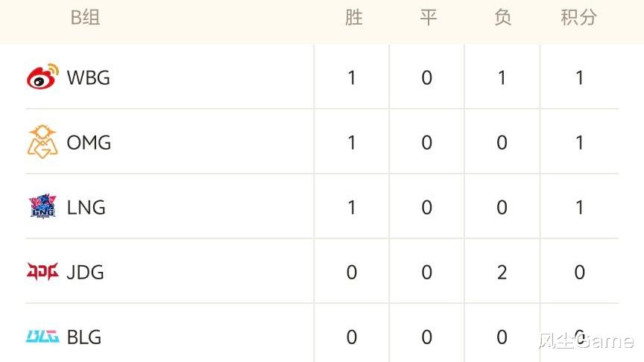Open the JDG team name link

pos(86,272)
